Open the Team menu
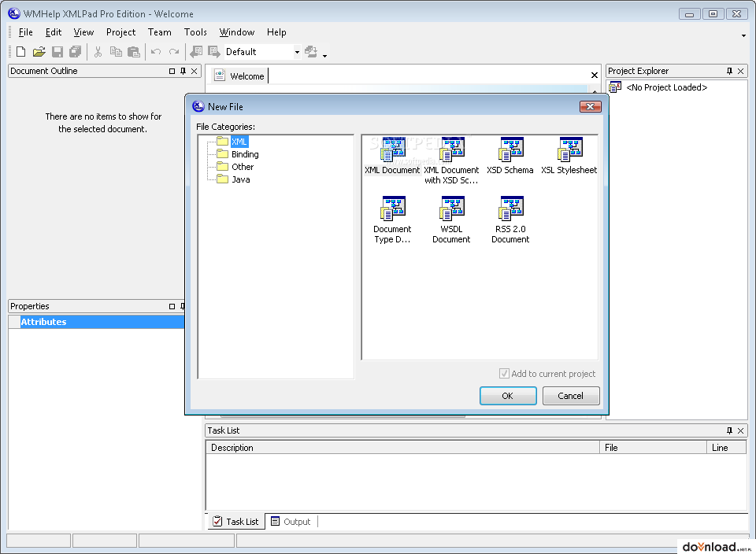This screenshot has height=554, width=756. click(160, 32)
